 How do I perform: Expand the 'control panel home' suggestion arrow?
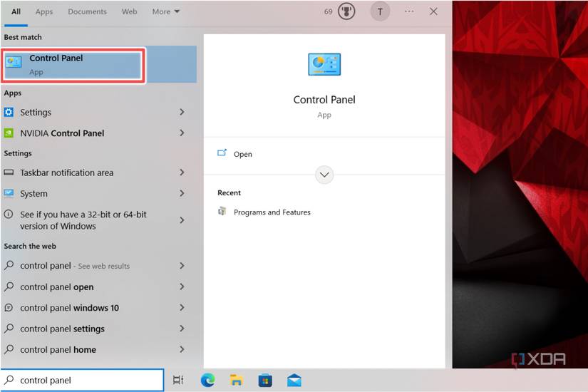[182, 349]
